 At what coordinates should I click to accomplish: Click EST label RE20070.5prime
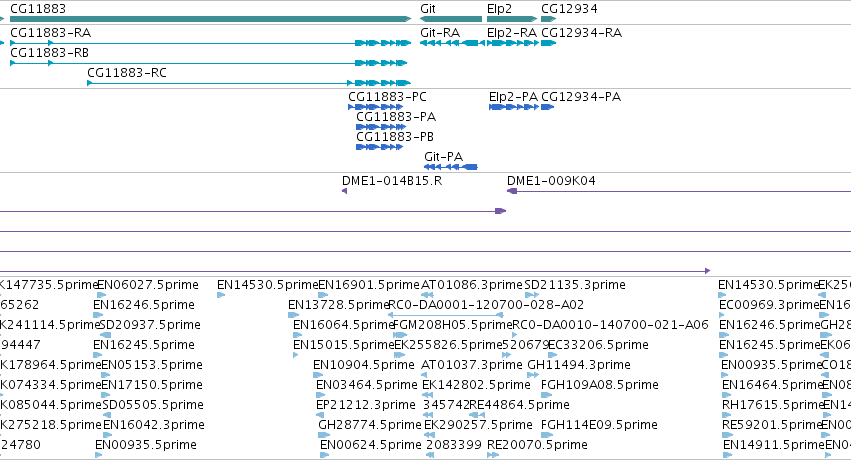tap(537, 445)
